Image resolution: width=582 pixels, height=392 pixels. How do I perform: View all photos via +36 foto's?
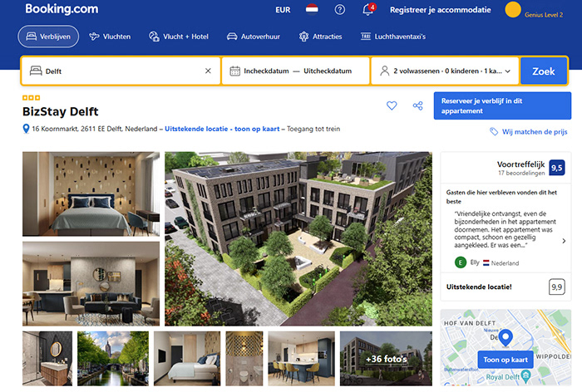click(386, 359)
